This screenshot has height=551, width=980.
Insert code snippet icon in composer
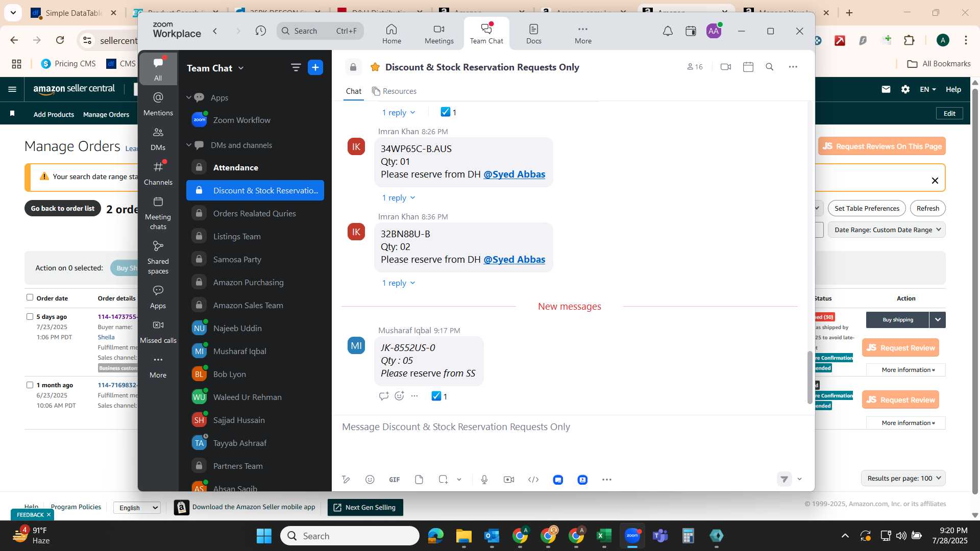(533, 480)
